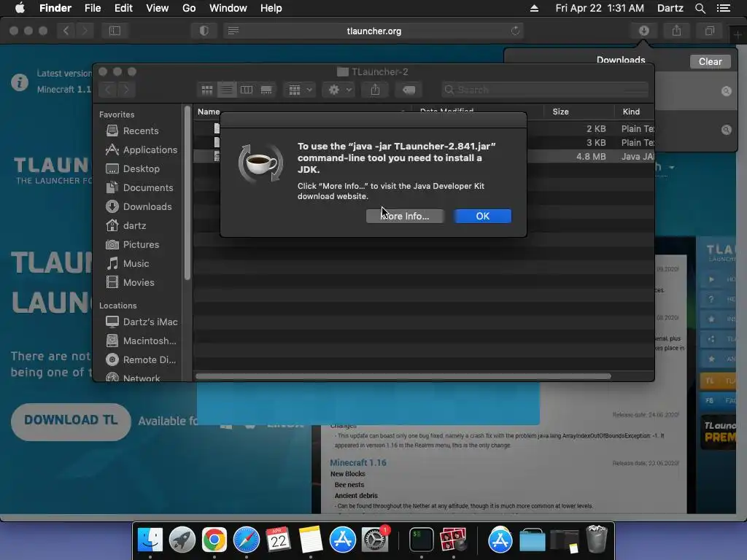Switch Finder to icon view
Screen dimensions: 747x560
(206, 90)
